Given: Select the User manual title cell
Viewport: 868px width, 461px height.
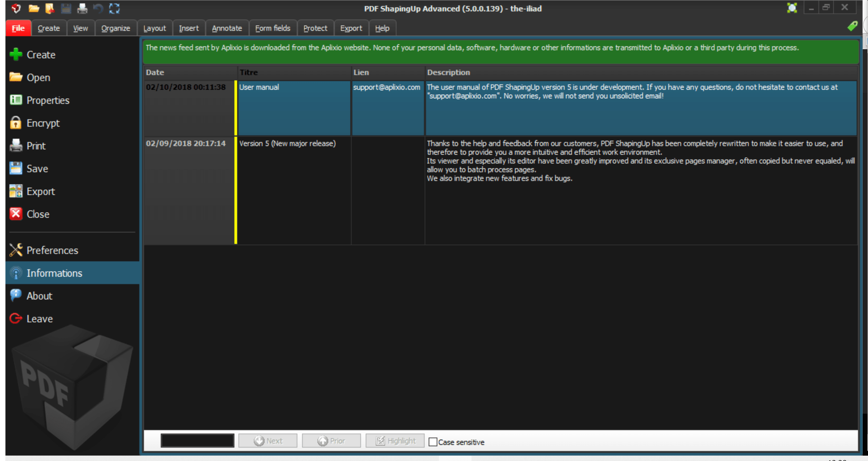Looking at the screenshot, I should tap(294, 108).
